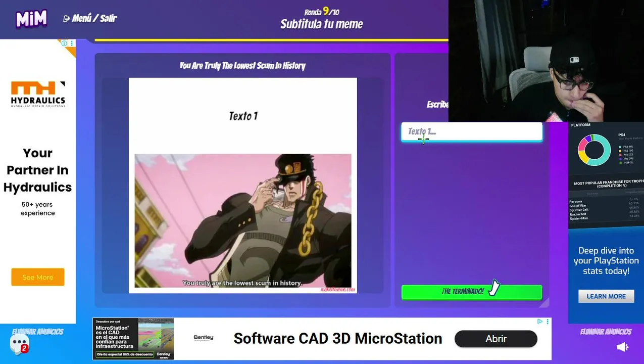
Task: Click the Ronda 9/10 round indicator
Action: click(322, 11)
